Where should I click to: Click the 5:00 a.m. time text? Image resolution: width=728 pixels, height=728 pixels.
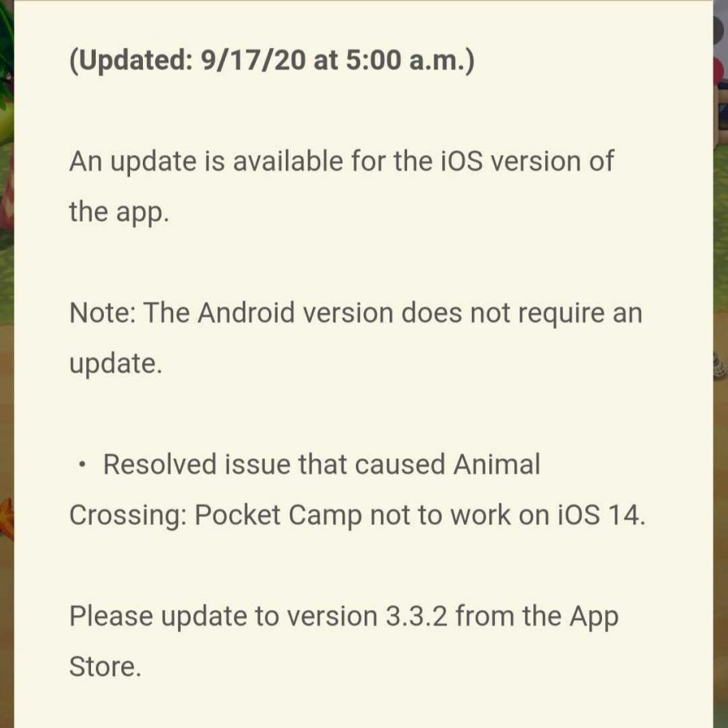coord(410,61)
